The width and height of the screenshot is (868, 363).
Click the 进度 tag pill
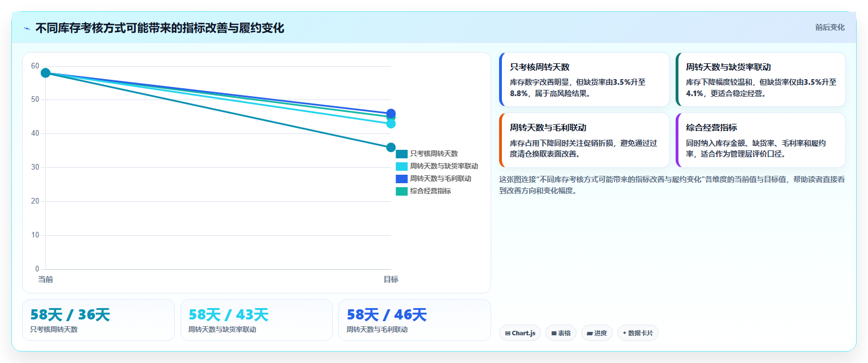pyautogui.click(x=597, y=333)
